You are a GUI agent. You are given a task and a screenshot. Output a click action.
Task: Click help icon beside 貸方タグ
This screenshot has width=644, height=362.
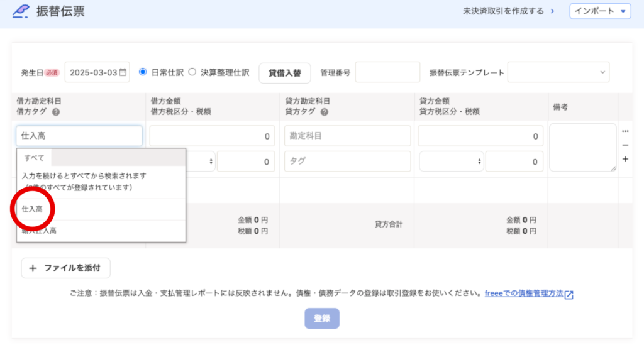point(324,112)
